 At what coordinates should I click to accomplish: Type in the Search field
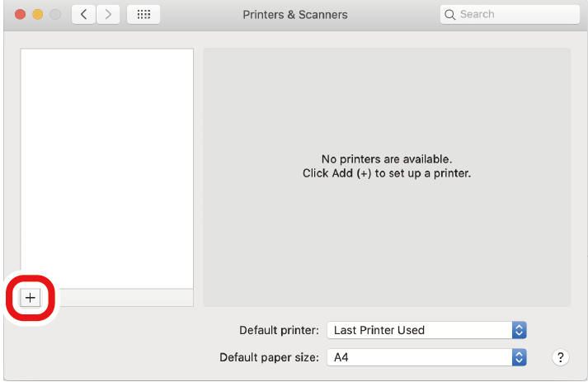click(x=503, y=15)
